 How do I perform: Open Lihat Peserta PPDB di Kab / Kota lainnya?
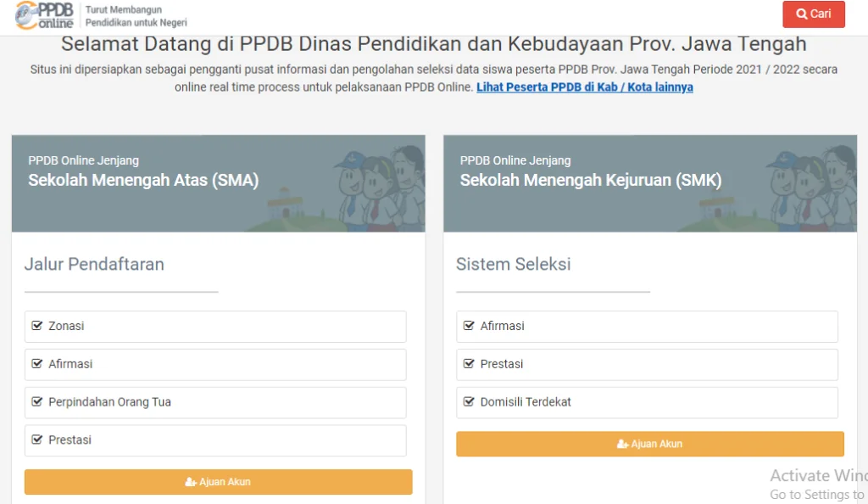coord(584,87)
